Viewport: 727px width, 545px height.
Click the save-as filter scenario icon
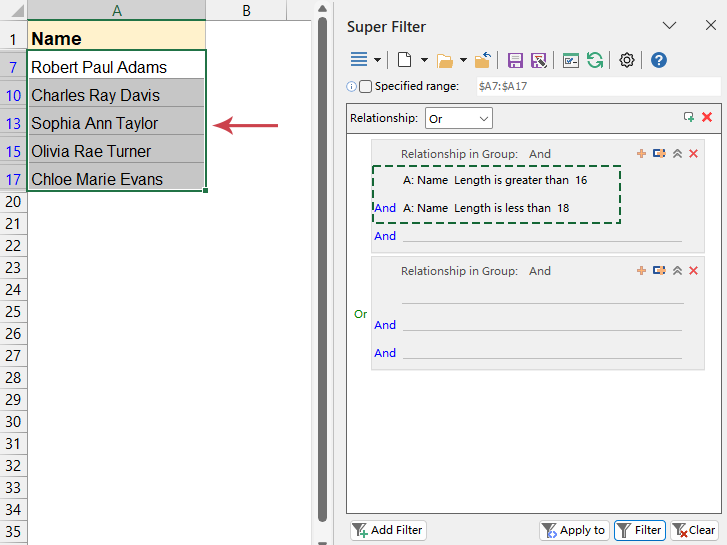click(x=538, y=60)
